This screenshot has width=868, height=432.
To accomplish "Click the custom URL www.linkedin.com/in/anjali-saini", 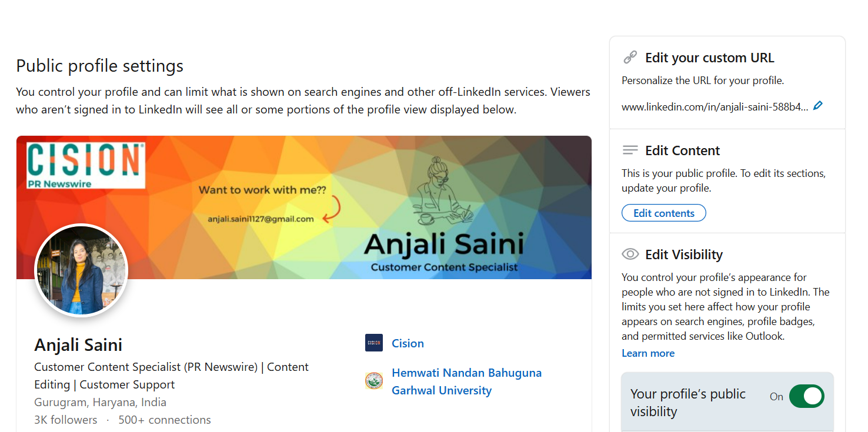I will [x=715, y=106].
